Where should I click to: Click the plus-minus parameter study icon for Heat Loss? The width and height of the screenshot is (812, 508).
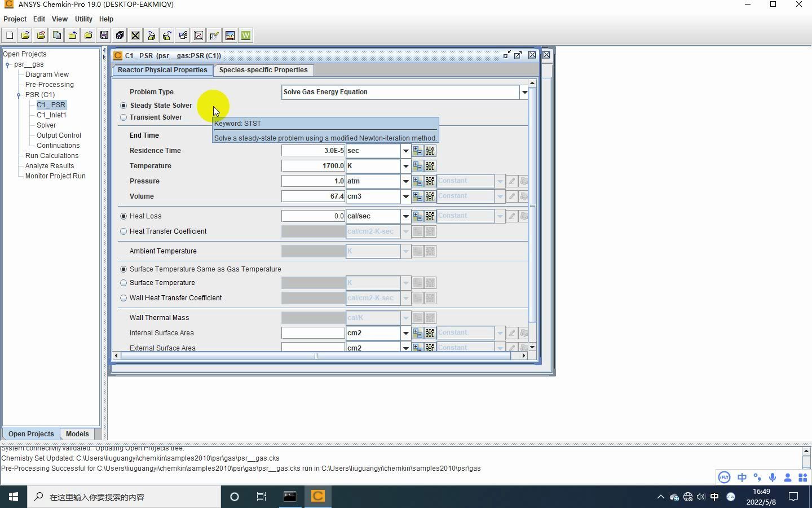pyautogui.click(x=418, y=216)
